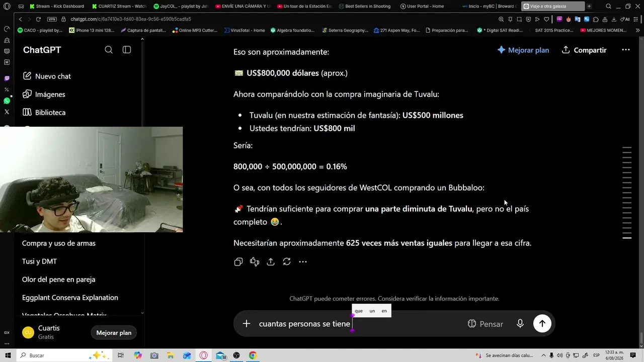
Task: Reload the current page
Action: [38, 19]
